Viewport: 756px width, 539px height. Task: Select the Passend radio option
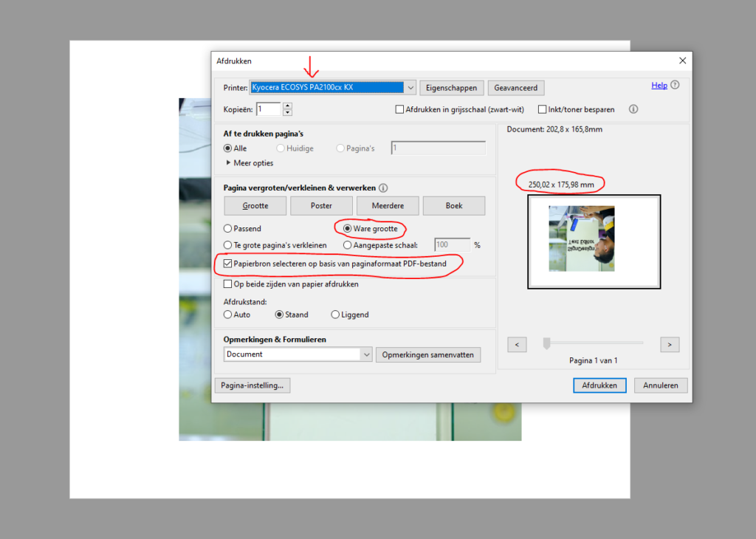tap(228, 229)
